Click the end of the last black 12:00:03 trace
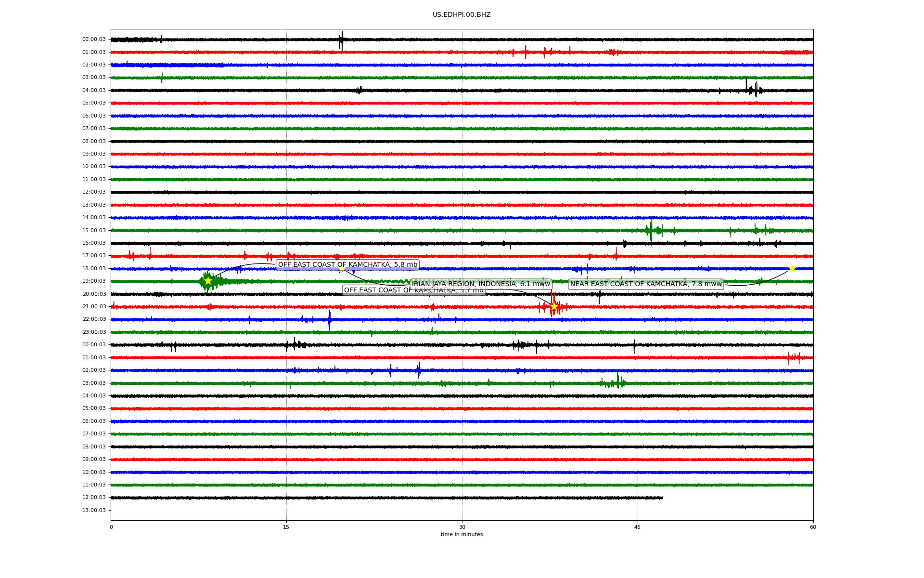Viewport: 924px width, 578px height. [x=662, y=498]
